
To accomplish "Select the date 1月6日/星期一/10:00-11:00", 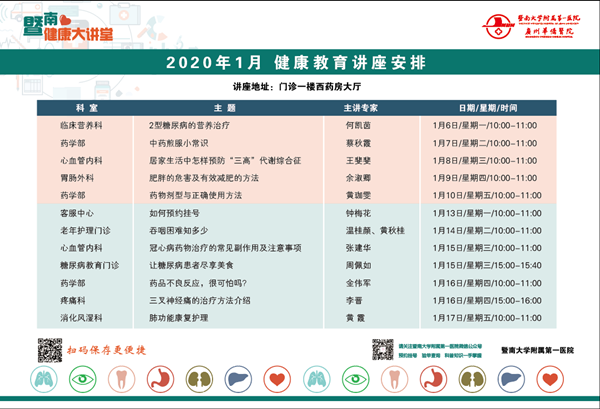I will click(x=485, y=125).
